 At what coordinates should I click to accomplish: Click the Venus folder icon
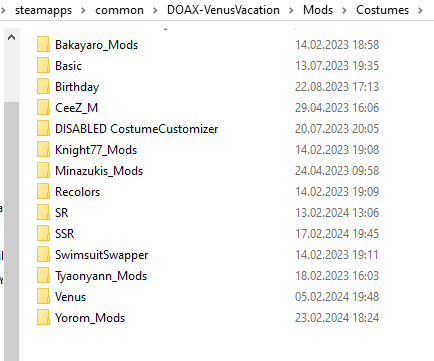pyautogui.click(x=43, y=297)
